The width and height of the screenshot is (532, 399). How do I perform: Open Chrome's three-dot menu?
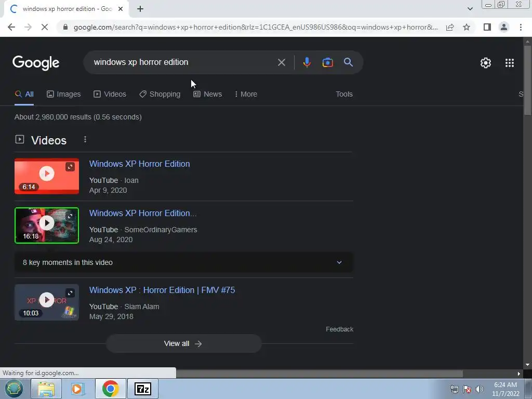point(521,27)
